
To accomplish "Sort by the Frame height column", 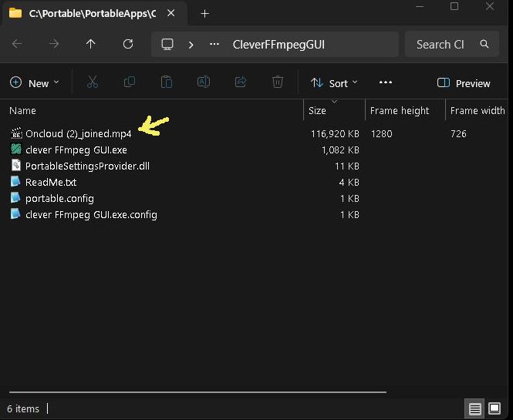I will [400, 110].
